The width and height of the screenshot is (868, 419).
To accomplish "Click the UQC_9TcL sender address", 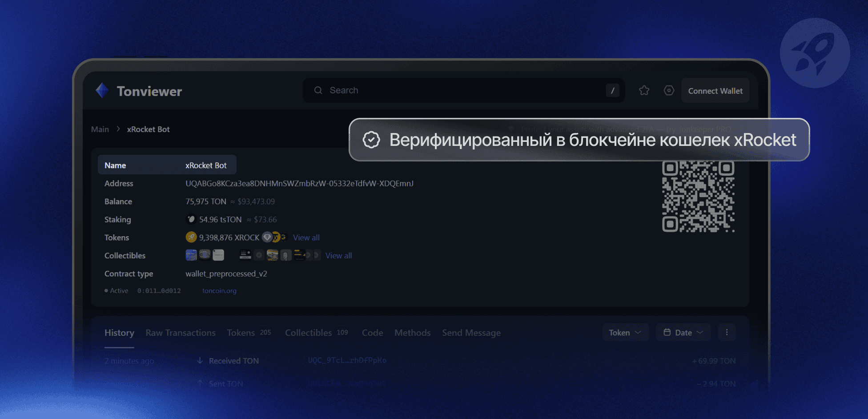I will (347, 360).
